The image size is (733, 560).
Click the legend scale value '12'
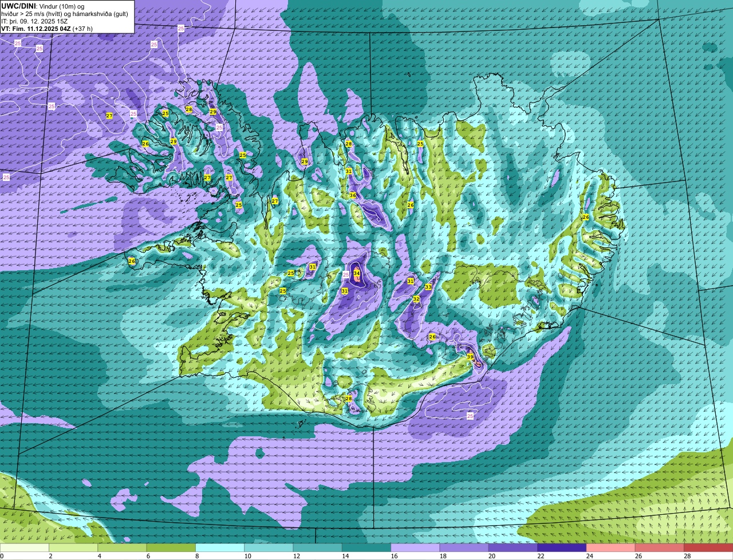tap(296, 556)
